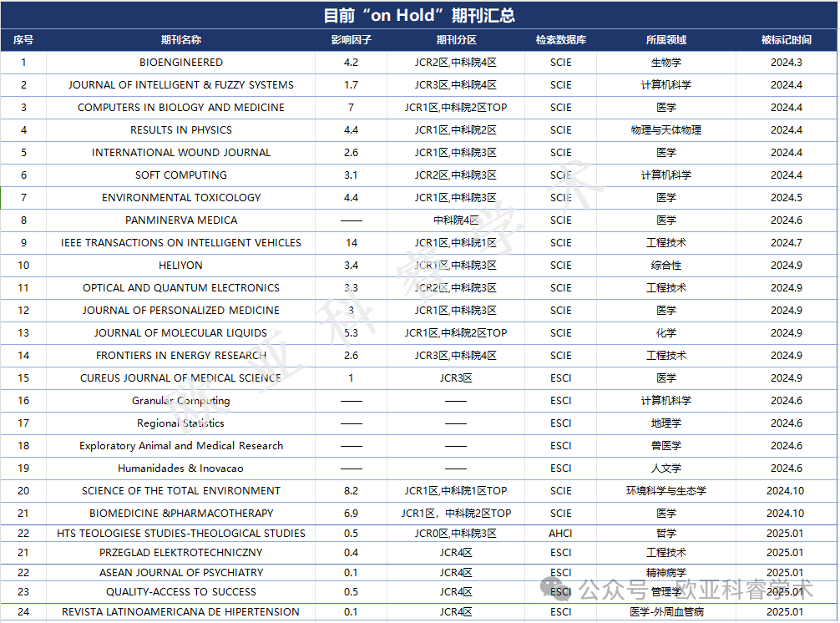Click impact factor 6.9 in BIOMEDICINE row
Viewport: 840px width, 623px height.
pyautogui.click(x=351, y=513)
